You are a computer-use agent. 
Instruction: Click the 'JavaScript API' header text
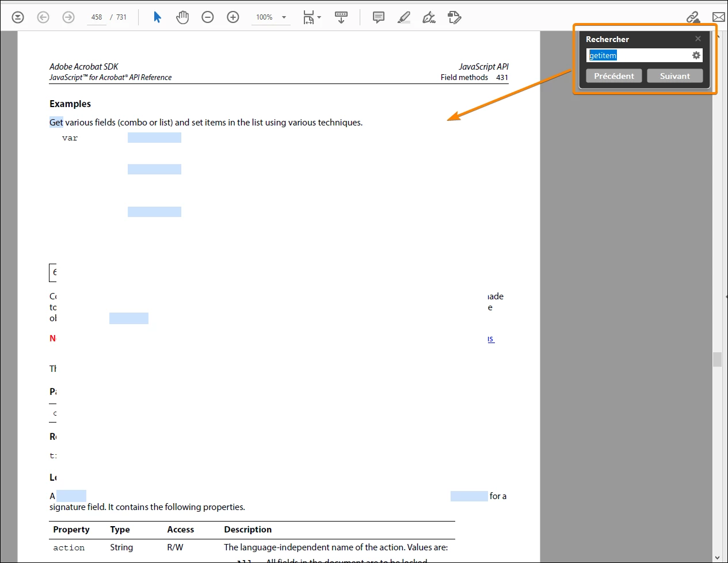483,67
